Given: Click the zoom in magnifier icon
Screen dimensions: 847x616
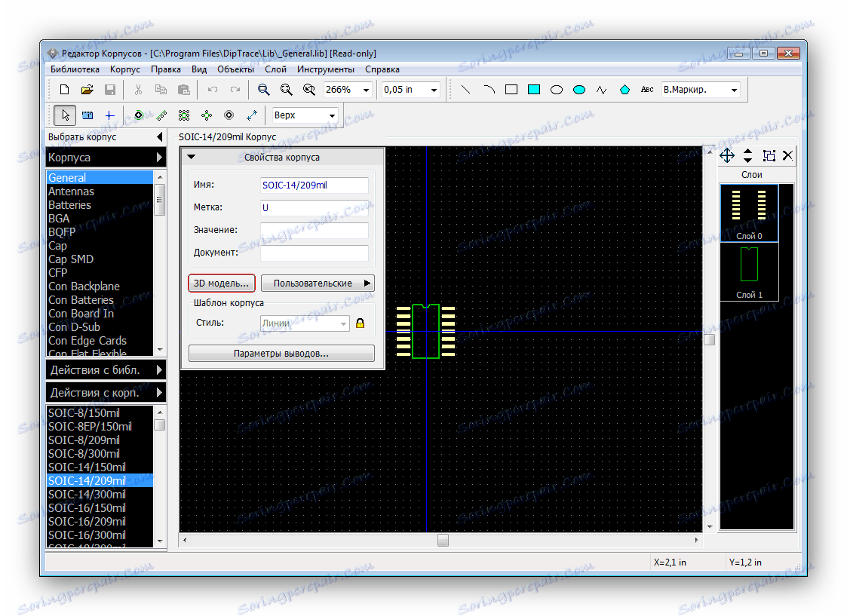Looking at the screenshot, I should (x=264, y=90).
